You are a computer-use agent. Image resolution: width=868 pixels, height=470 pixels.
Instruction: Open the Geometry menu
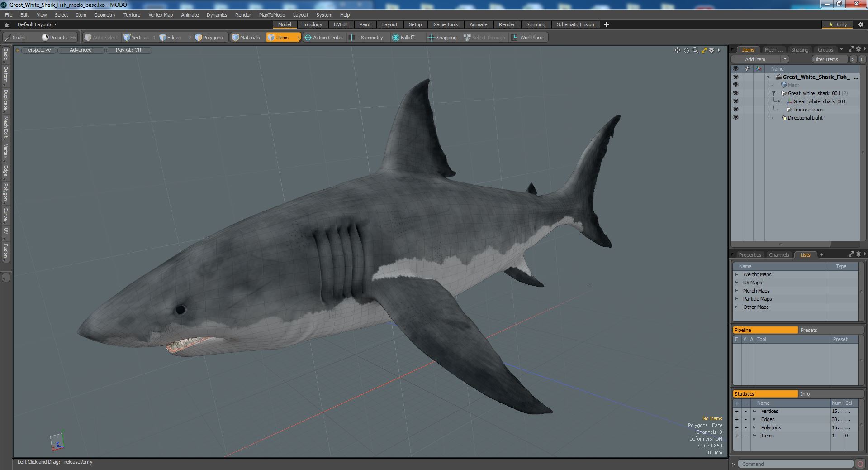pos(104,15)
